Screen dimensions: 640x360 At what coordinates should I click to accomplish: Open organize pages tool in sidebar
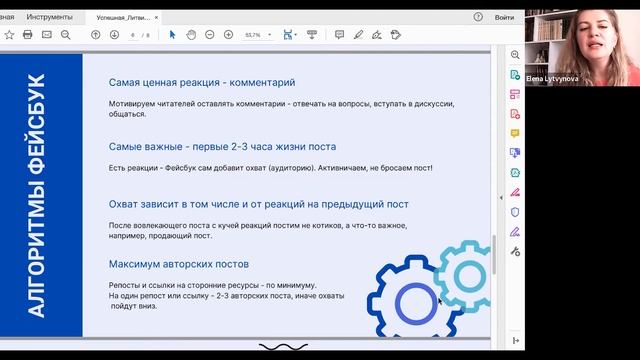coord(515,94)
